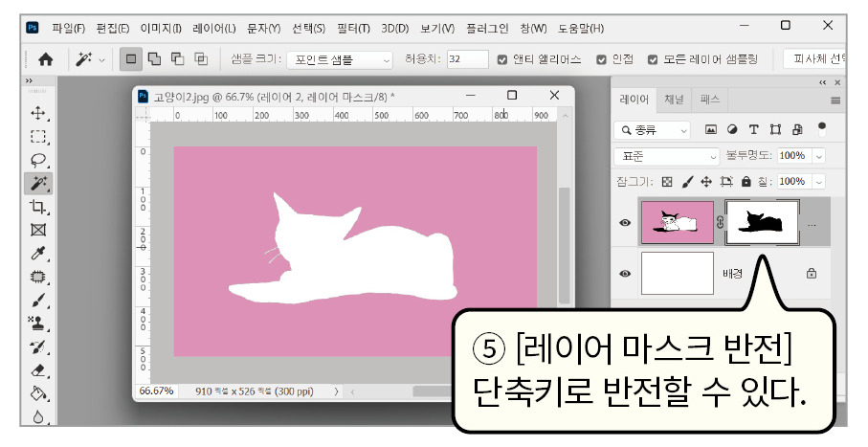Click 허용치 tolerance input field
Image resolution: width=868 pixels, height=447 pixels.
(x=468, y=59)
